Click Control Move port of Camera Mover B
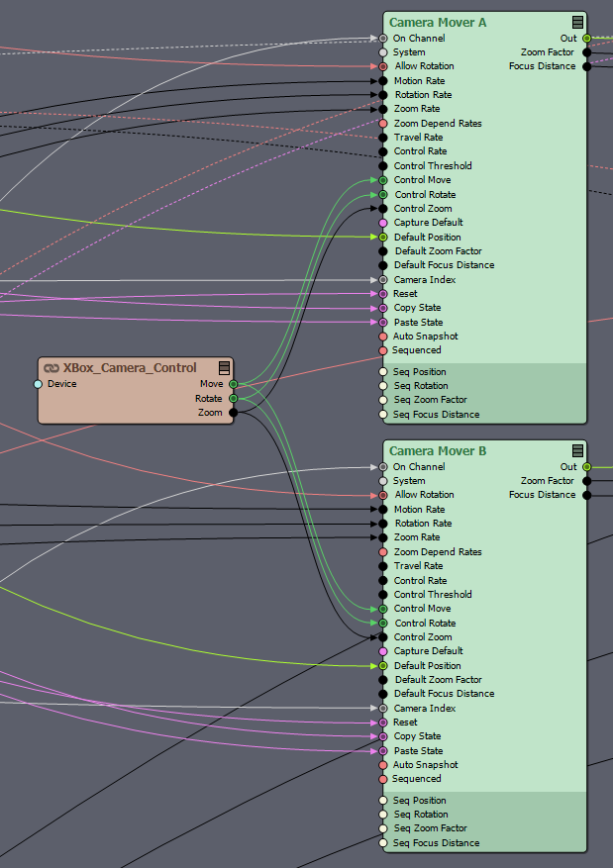The height and width of the screenshot is (868, 613). tap(382, 609)
